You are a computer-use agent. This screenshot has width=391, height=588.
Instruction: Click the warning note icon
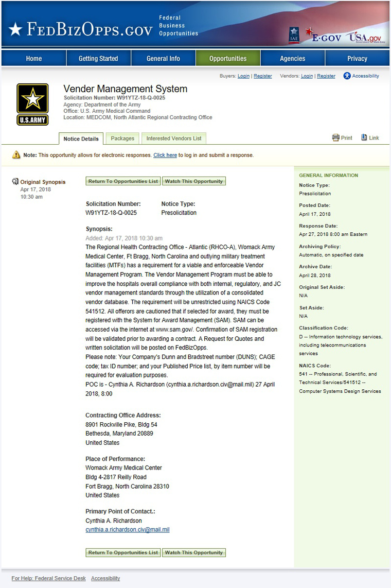point(16,154)
